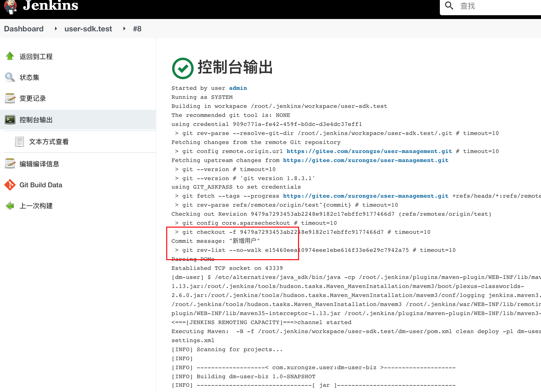Click 'The recommended git tool is: NONE' line
This screenshot has height=392, width=541.
coord(231,115)
